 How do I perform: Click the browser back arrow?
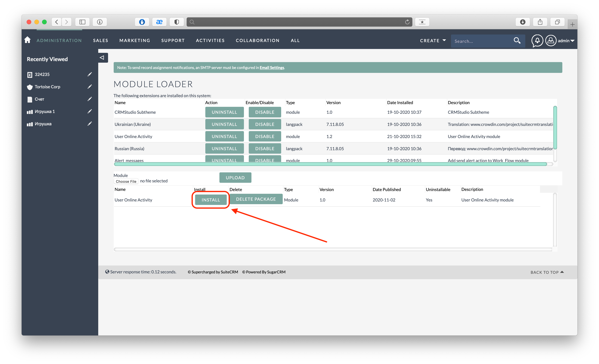tap(57, 22)
